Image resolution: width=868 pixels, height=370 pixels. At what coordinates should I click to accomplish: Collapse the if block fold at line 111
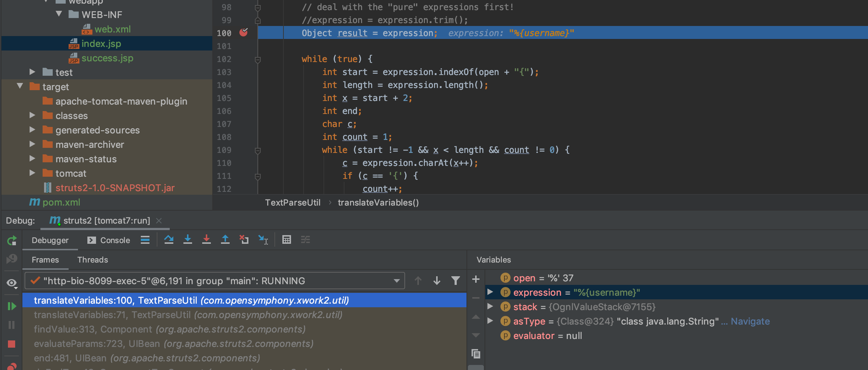(258, 176)
